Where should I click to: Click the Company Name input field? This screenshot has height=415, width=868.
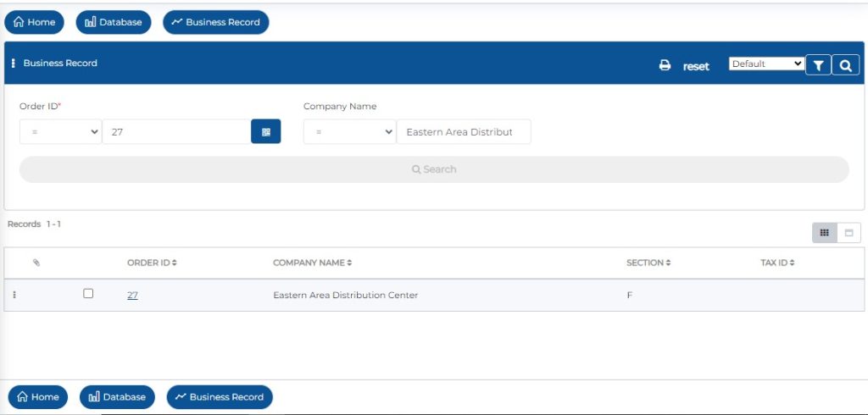(464, 131)
